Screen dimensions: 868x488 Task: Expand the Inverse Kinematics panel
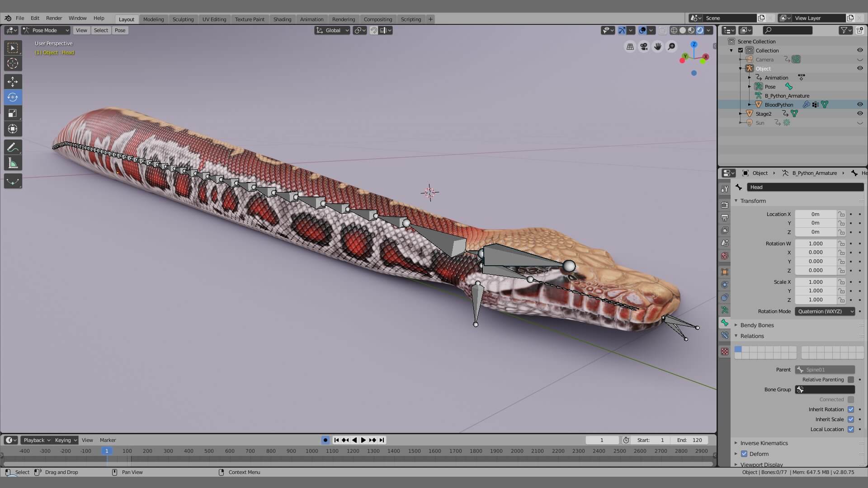click(764, 443)
